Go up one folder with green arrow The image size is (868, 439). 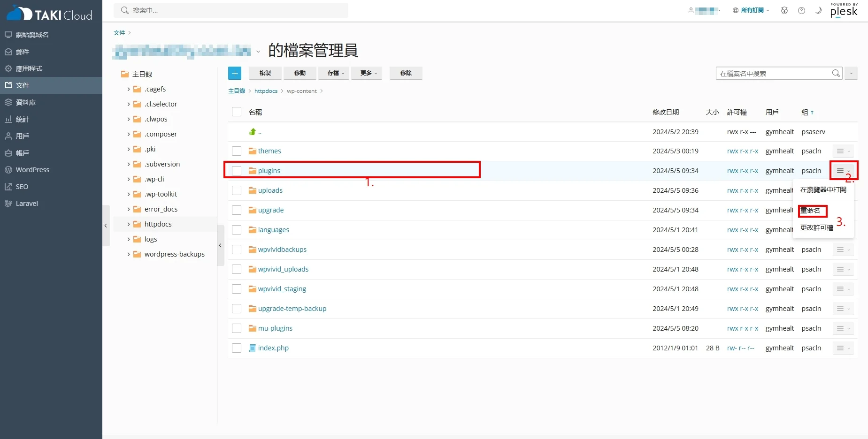[253, 132]
